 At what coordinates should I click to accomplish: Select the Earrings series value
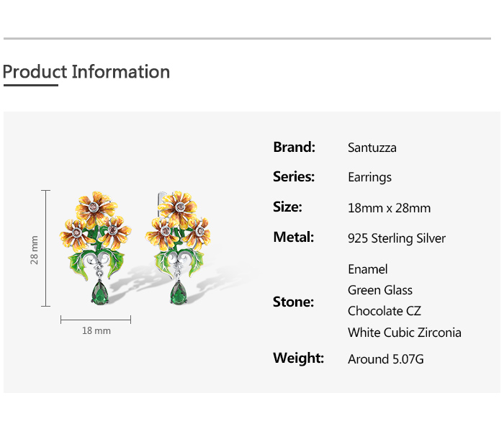[x=369, y=177]
